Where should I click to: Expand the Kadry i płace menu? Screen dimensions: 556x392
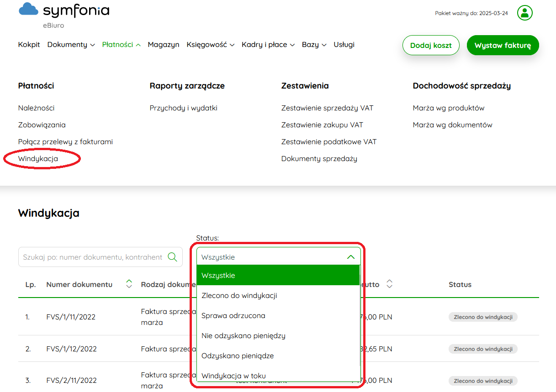click(x=268, y=45)
